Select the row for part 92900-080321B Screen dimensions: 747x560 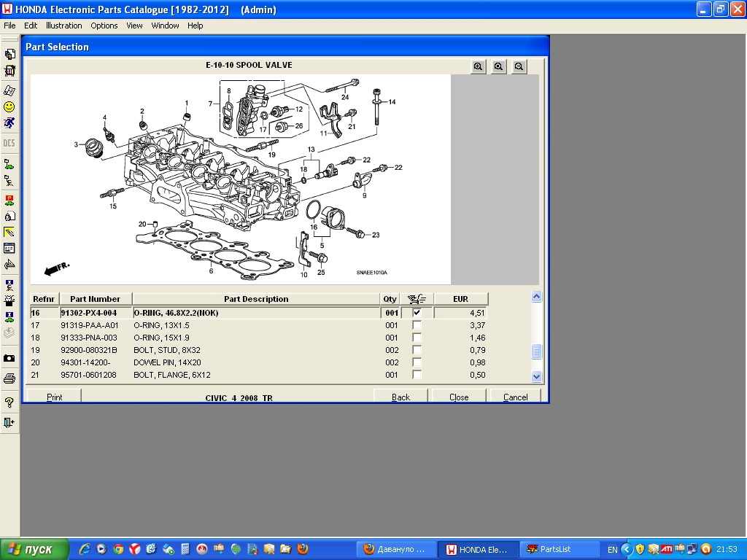[x=259, y=350]
